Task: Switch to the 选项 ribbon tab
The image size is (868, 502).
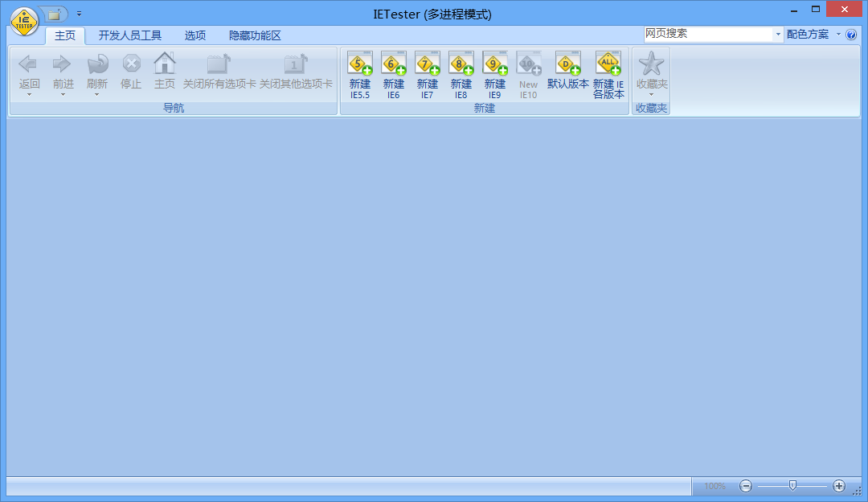Action: (195, 35)
